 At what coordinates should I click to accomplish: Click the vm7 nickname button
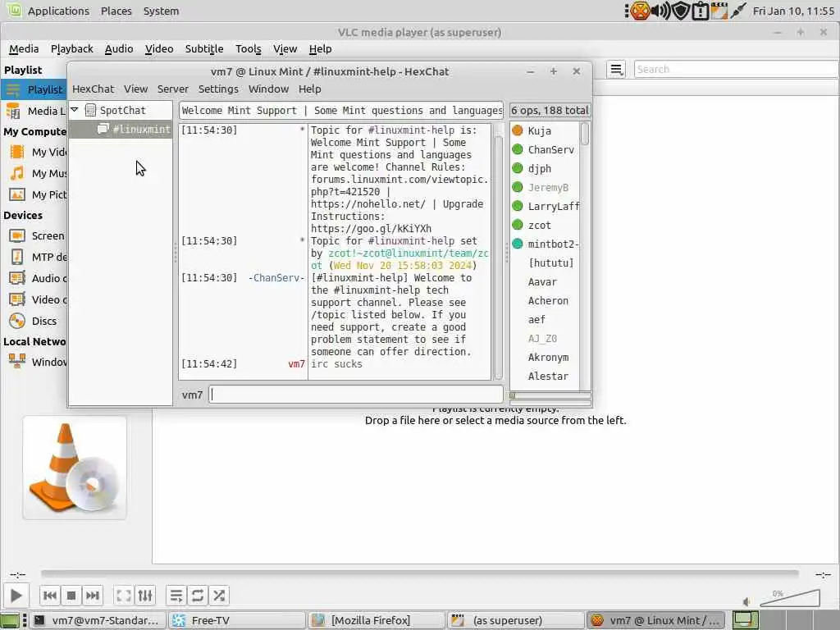coord(192,395)
